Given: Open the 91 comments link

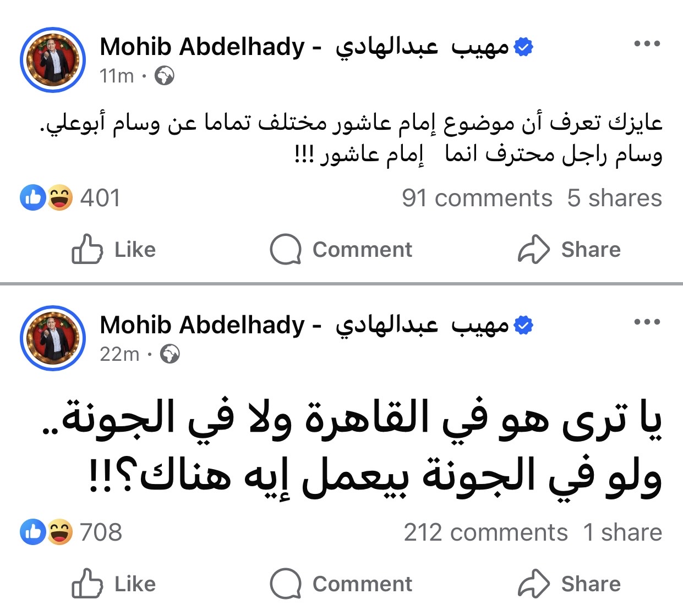Looking at the screenshot, I should (477, 198).
